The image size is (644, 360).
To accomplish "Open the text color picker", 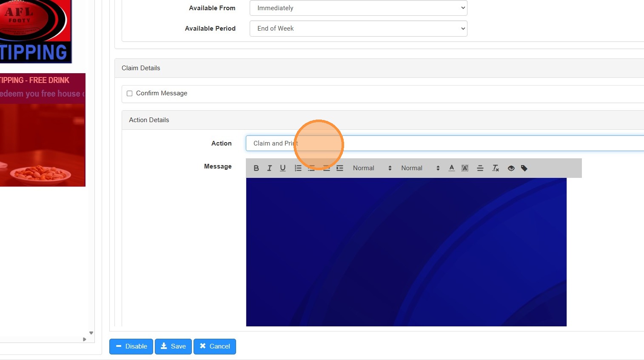I will pos(452,168).
